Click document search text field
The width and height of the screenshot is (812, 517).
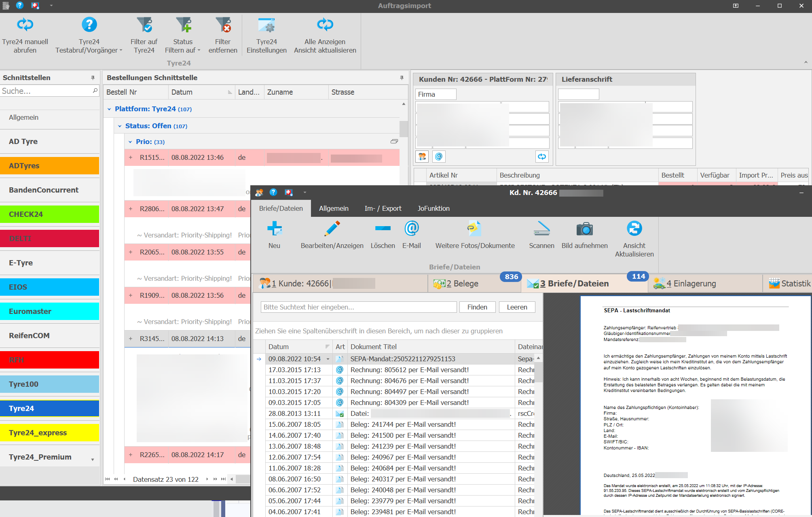(359, 307)
